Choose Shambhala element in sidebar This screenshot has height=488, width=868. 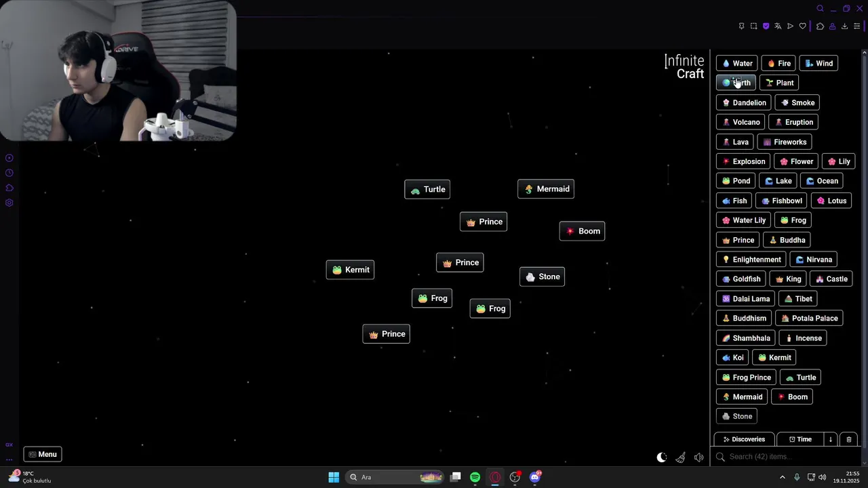coord(746,338)
